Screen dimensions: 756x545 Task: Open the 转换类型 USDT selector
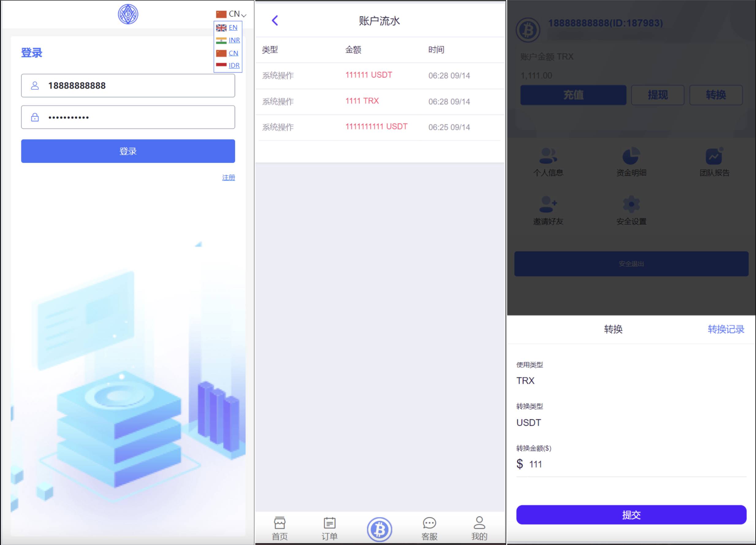[528, 422]
